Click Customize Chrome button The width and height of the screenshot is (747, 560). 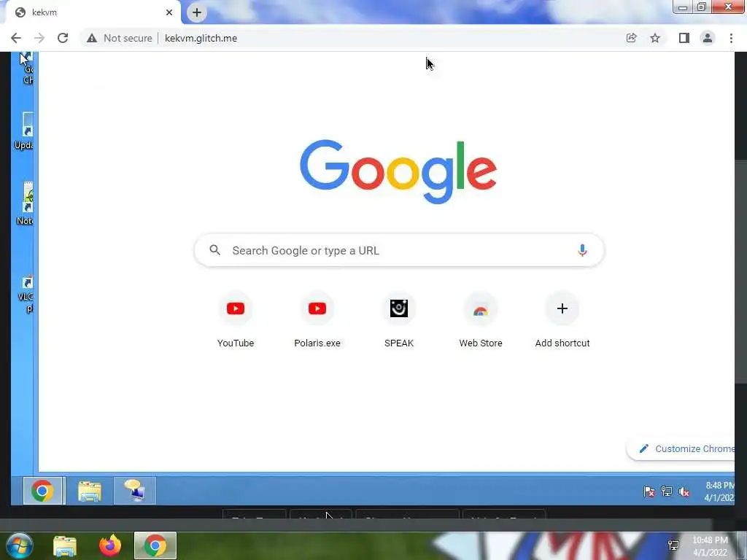point(681,448)
